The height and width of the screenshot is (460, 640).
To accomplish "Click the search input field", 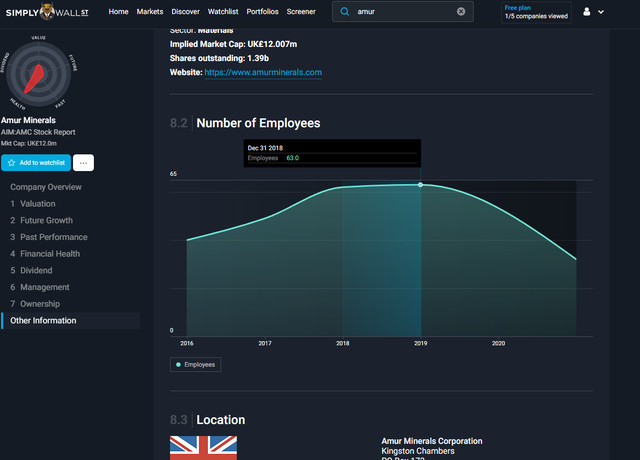I will click(402, 11).
